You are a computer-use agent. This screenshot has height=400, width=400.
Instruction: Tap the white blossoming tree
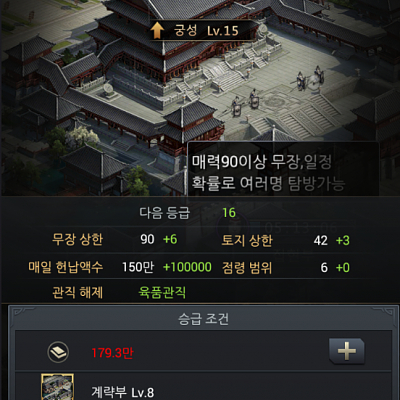(x=82, y=137)
